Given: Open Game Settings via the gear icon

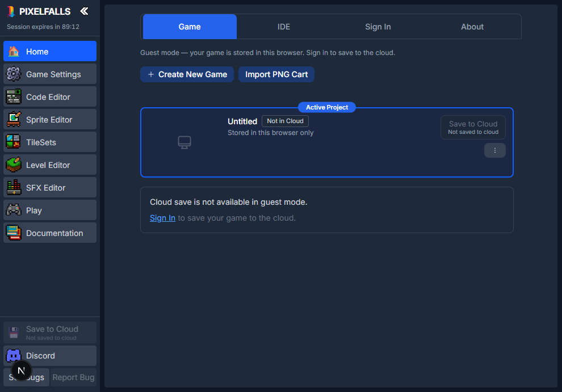Looking at the screenshot, I should click(14, 74).
